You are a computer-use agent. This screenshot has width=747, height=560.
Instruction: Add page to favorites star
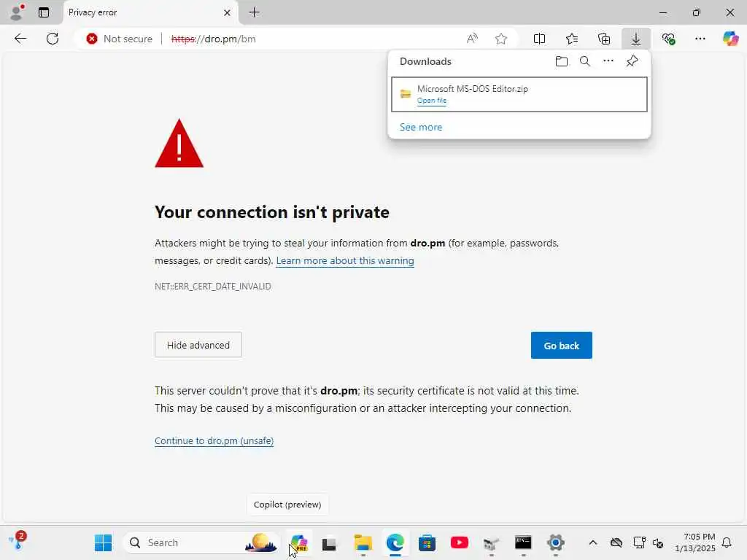pyautogui.click(x=500, y=39)
